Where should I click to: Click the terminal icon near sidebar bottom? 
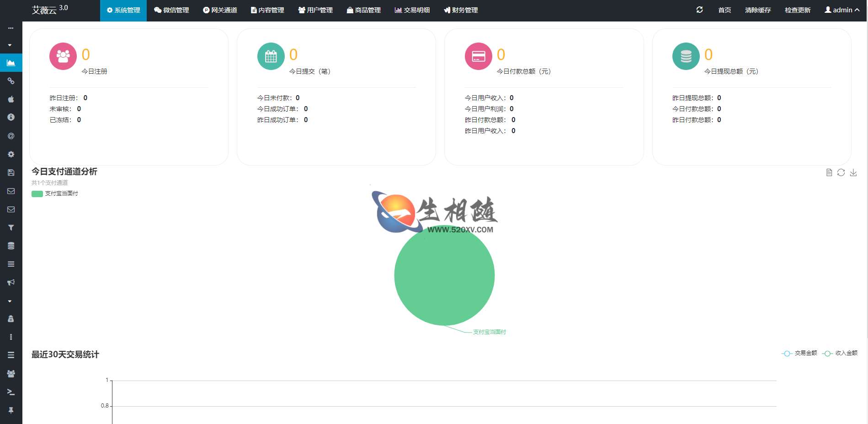pos(11,392)
